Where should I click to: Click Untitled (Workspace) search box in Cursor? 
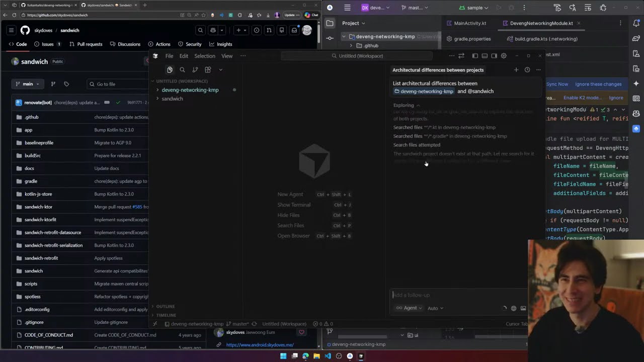click(357, 56)
